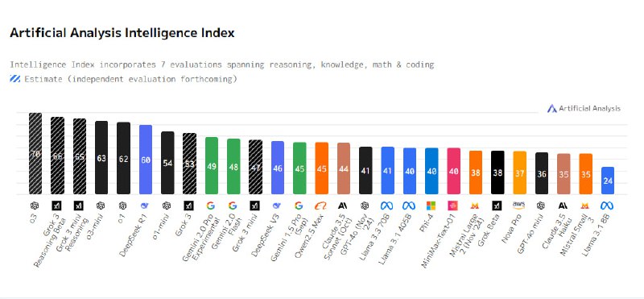
Task: Click the green Gemini 2.0 Pro bar showing 49
Action: [x=212, y=166]
